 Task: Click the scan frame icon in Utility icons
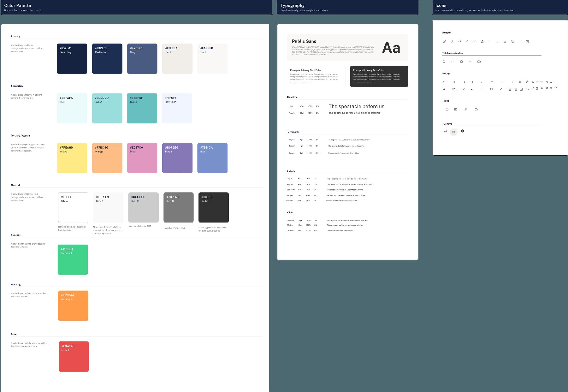pyautogui.click(x=520, y=82)
